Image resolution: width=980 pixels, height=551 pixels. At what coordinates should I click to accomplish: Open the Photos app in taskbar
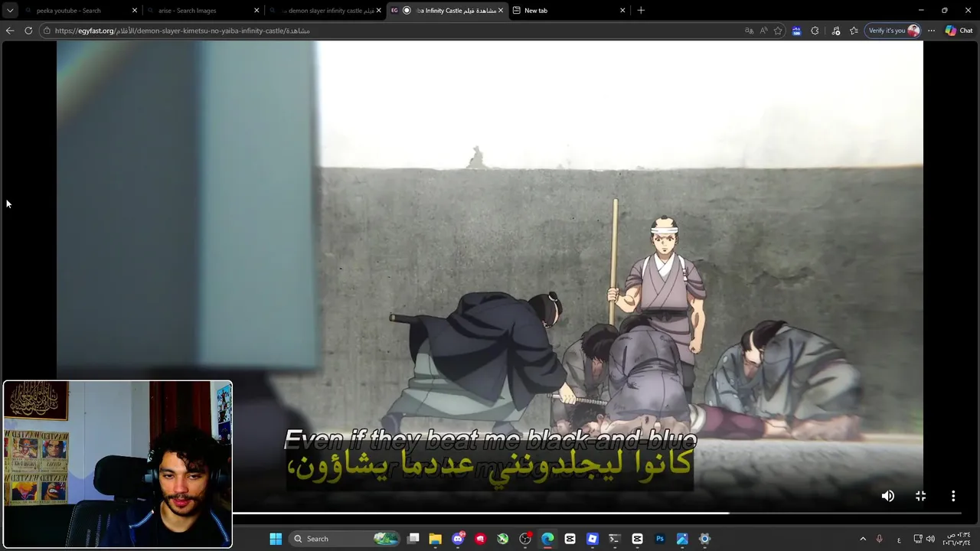click(682, 539)
